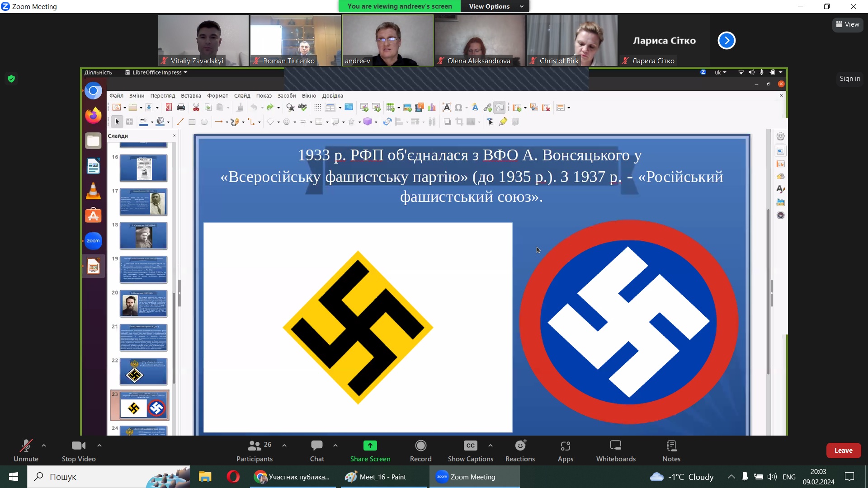
Task: Open the Chat panel
Action: 316,450
